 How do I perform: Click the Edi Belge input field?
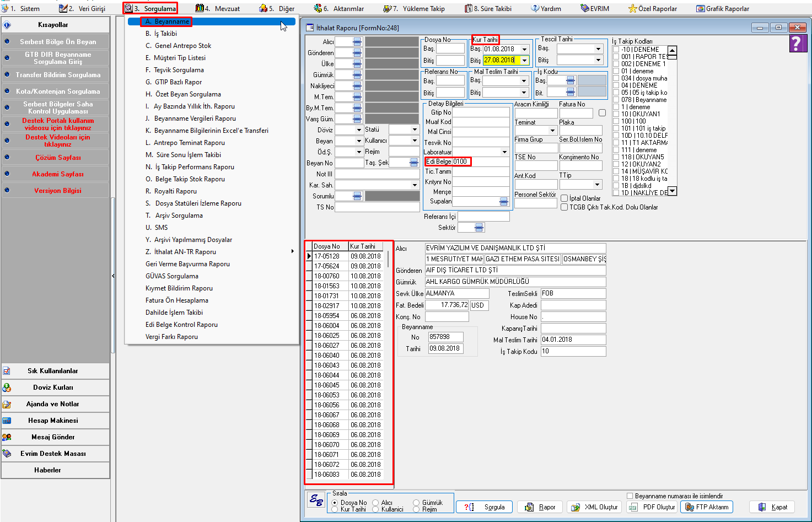click(x=481, y=162)
